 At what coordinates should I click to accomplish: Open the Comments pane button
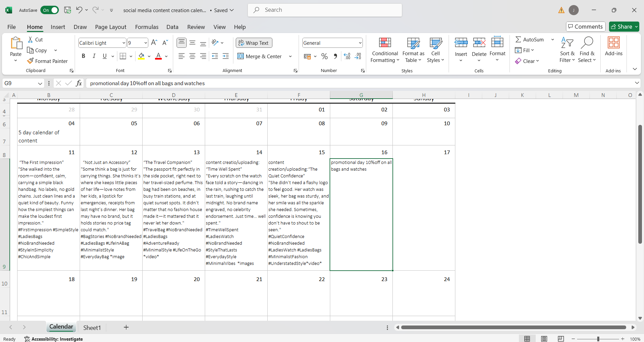tap(585, 27)
